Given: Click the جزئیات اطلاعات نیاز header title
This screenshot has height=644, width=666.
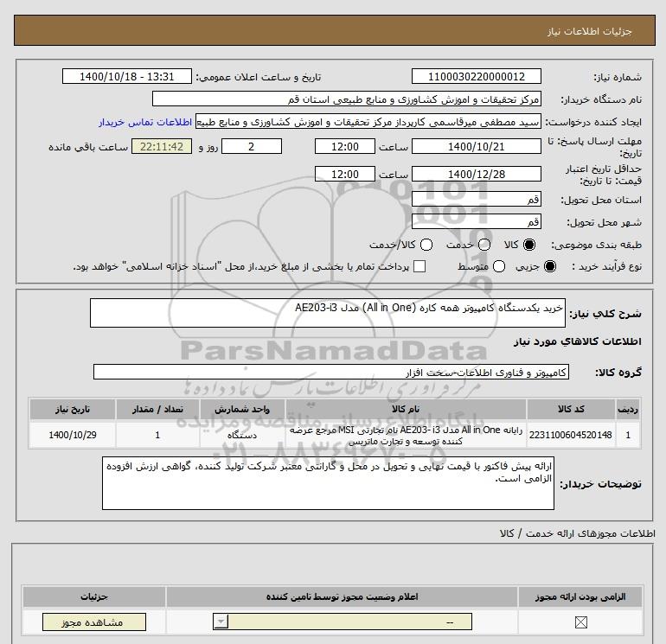Looking at the screenshot, I should tap(590, 31).
